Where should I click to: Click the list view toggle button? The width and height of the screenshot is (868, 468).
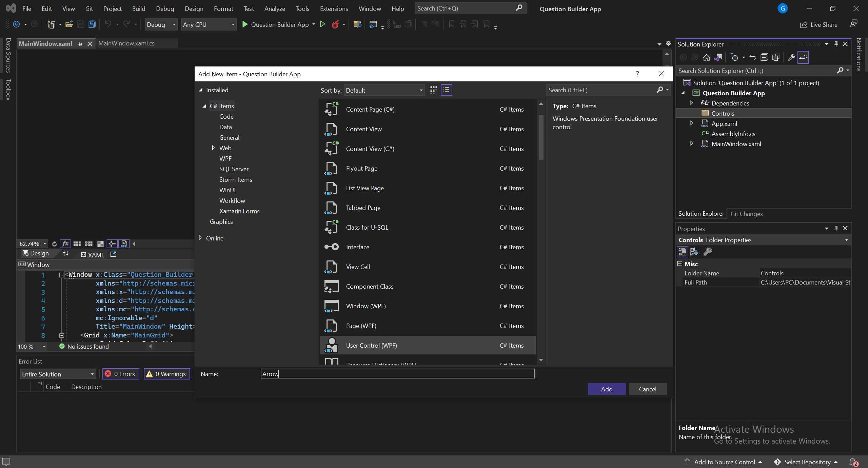click(x=447, y=90)
